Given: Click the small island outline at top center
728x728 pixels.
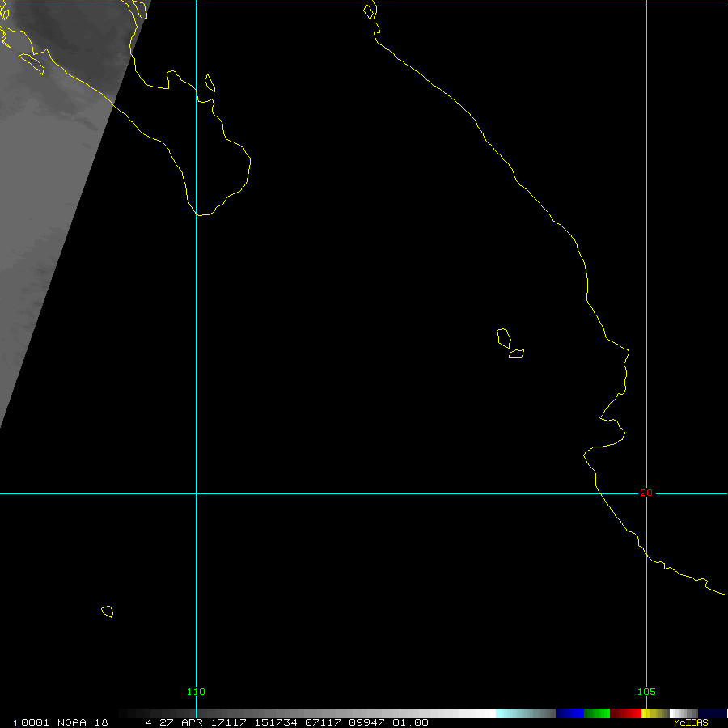Looking at the screenshot, I should [370, 11].
